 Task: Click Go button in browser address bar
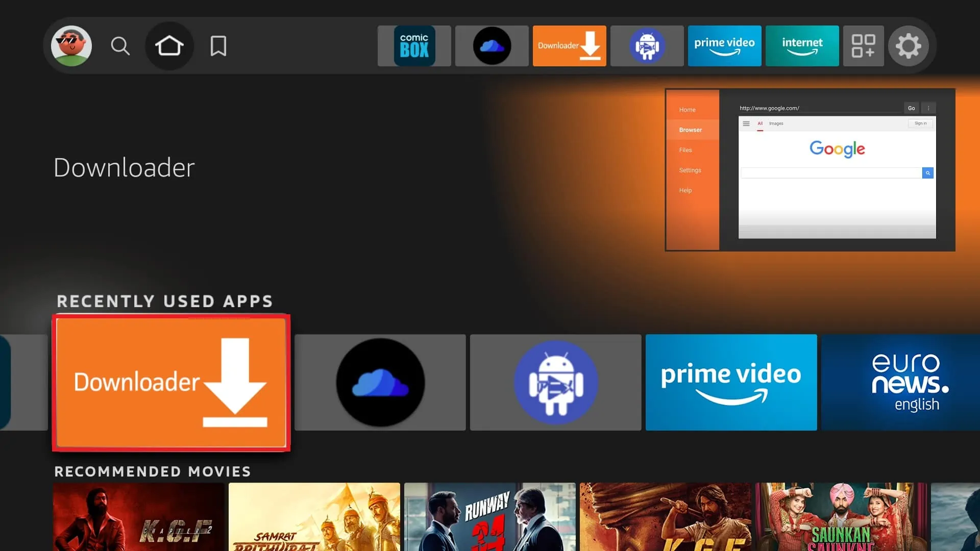[x=911, y=108]
